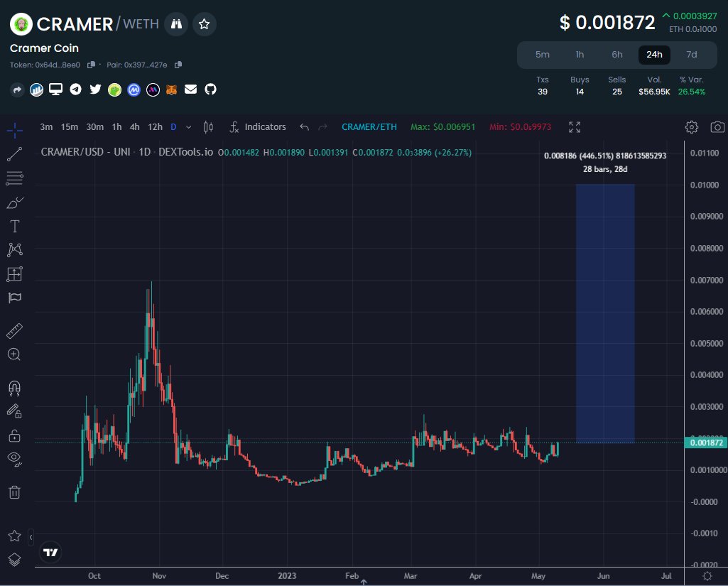Screen dimensions: 728x586
Task: Redo the chart action
Action: [323, 126]
